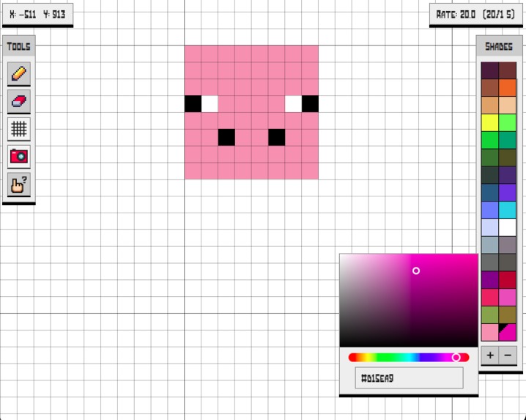Pick the orchid pink shade swatch
Viewport: 526px width, 420px height.
coord(508,297)
